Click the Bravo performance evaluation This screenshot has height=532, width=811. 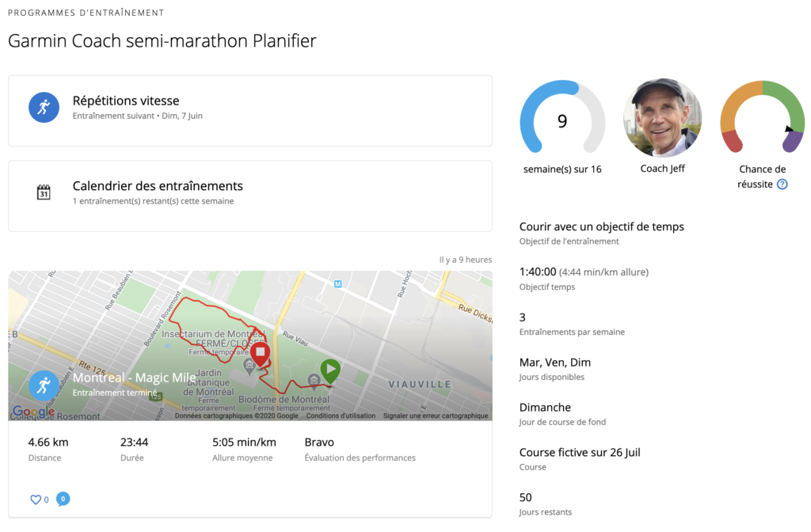coord(319,442)
